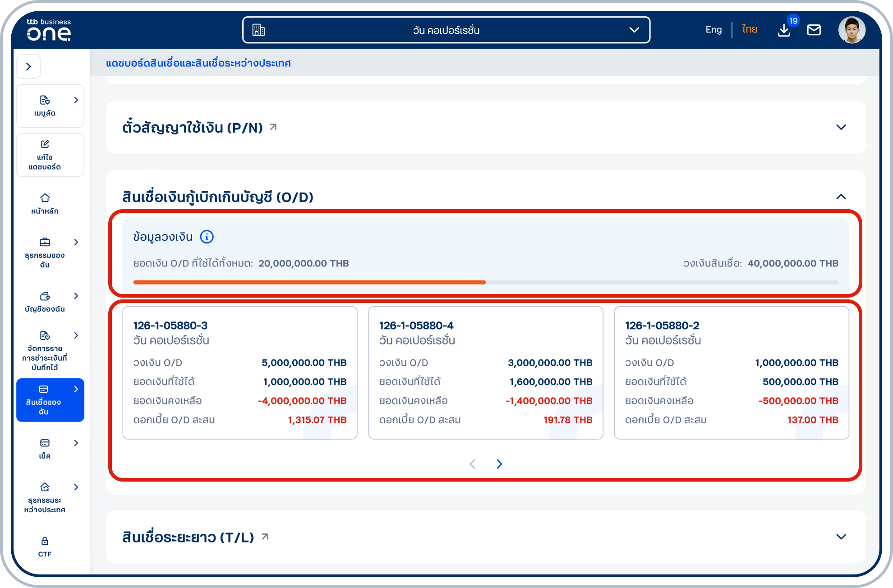This screenshot has height=588, width=893.
Task: Click the info icon beside ข้อมูลวงเงิน
Action: pyautogui.click(x=207, y=237)
